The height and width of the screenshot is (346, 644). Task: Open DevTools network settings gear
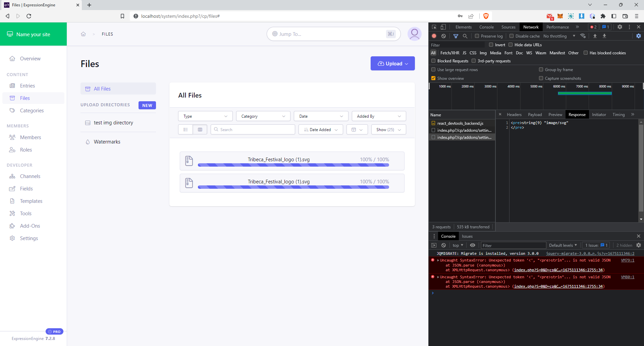(638, 36)
